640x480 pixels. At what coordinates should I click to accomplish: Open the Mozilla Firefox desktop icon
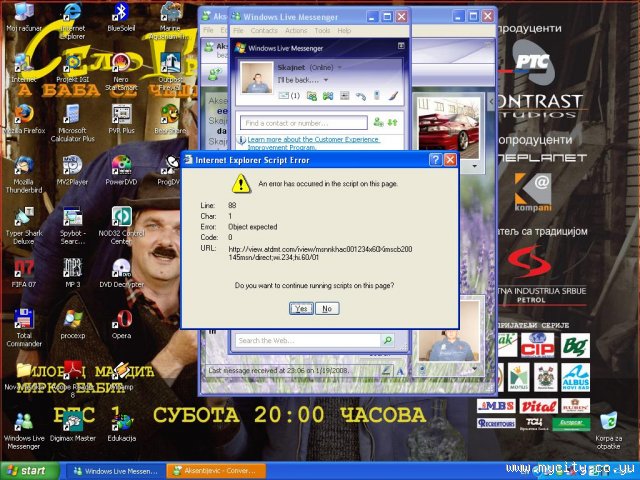(x=24, y=119)
